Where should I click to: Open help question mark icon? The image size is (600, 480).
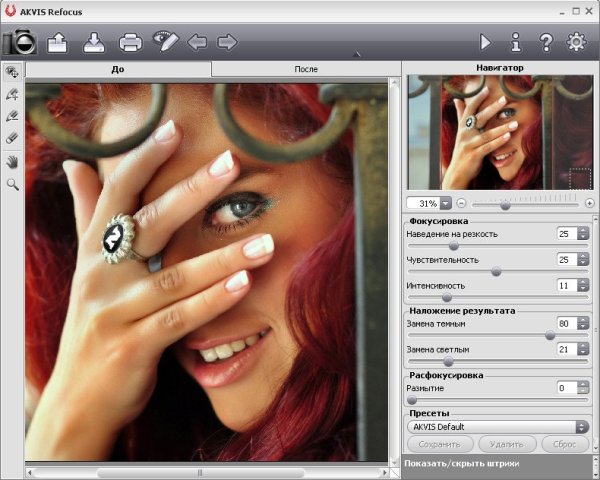point(546,42)
